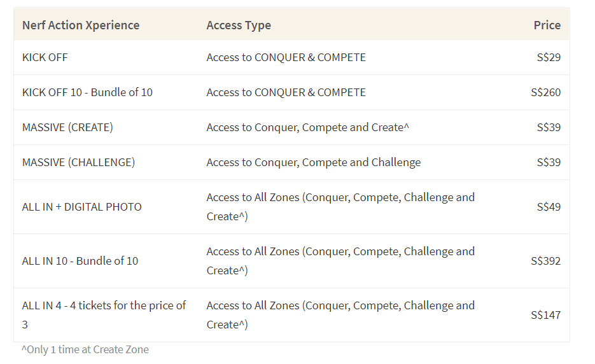Select the MASSIVE (CHALLENGE) ticket name
This screenshot has height=364, width=595.
pyautogui.click(x=78, y=162)
